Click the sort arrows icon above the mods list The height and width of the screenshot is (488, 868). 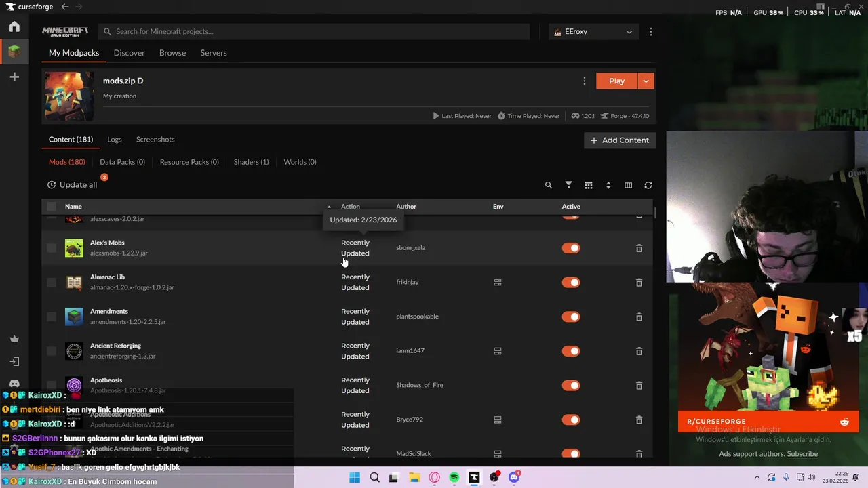click(608, 185)
